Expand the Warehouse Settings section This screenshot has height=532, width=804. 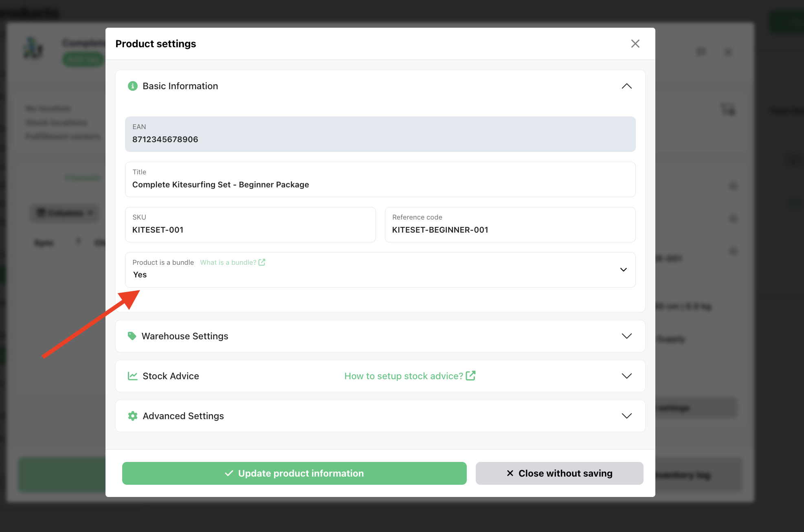click(x=626, y=336)
